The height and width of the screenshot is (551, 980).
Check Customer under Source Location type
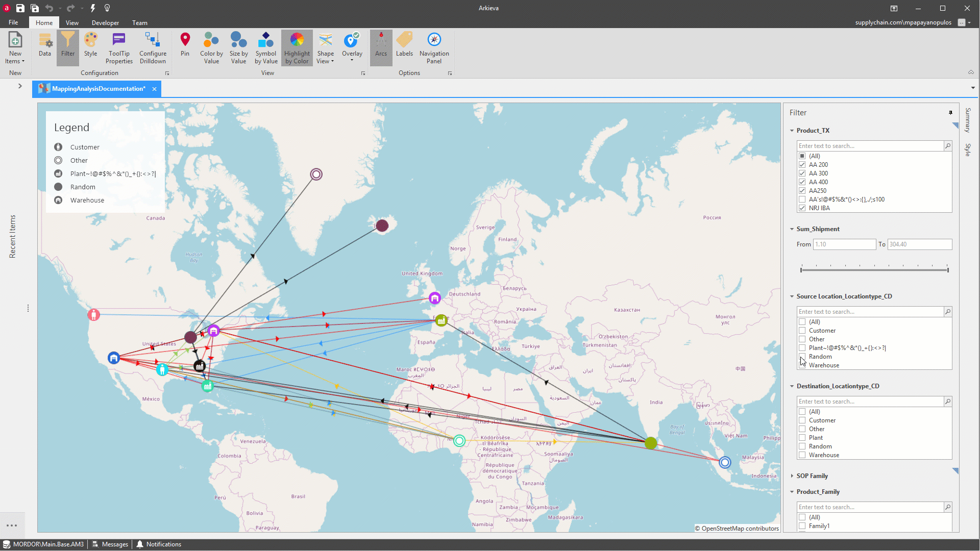802,331
